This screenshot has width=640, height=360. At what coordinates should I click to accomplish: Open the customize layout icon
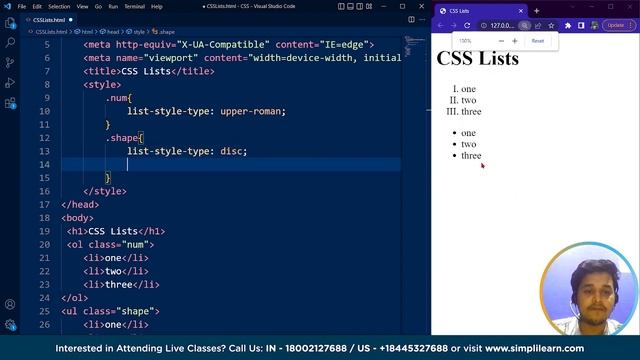[369, 6]
